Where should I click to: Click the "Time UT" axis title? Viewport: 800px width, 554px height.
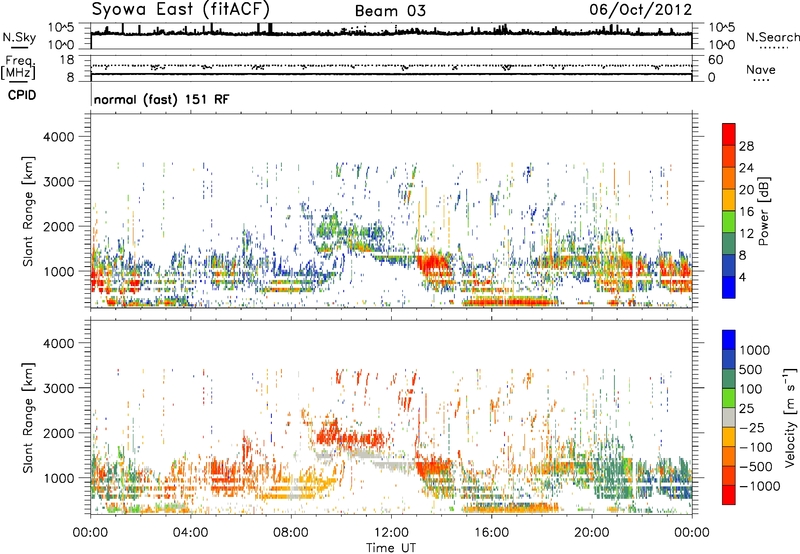[391, 548]
